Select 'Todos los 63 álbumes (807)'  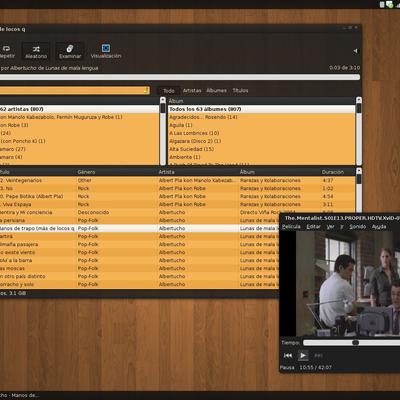[x=262, y=109]
